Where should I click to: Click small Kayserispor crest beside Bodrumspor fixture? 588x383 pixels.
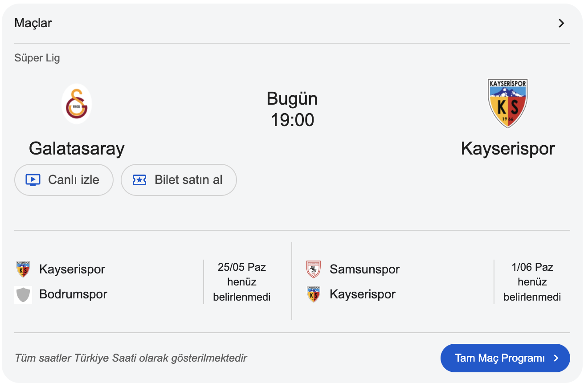coord(23,269)
